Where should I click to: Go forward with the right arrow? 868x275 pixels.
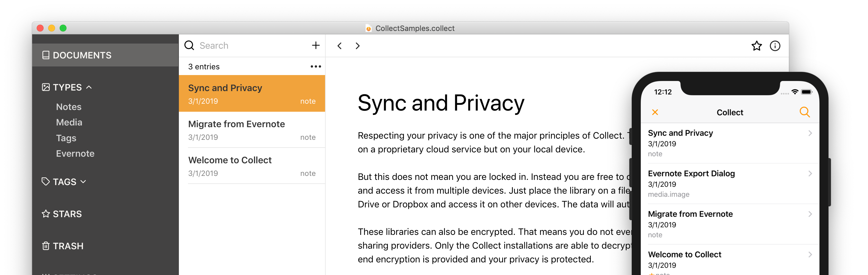point(357,46)
